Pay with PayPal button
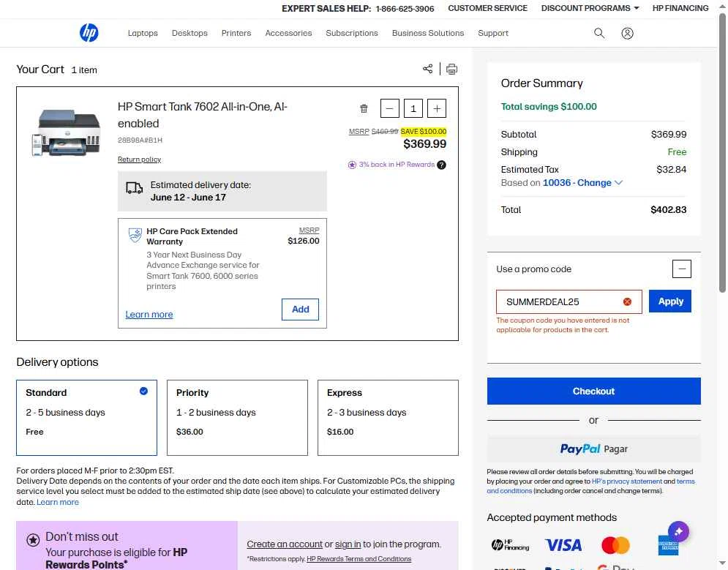The image size is (728, 570). click(594, 449)
